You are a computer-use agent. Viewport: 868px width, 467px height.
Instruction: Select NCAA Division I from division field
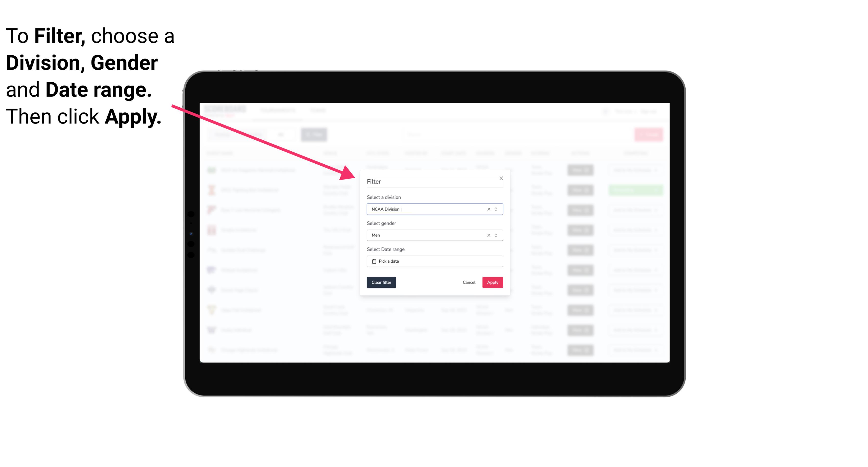(434, 209)
